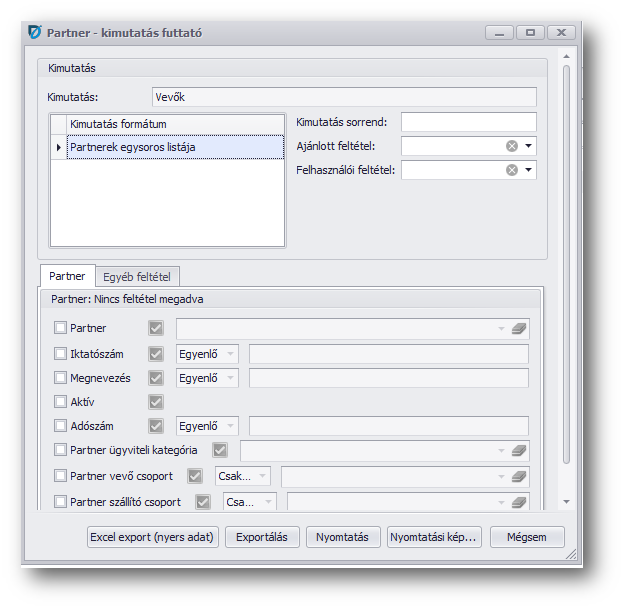Open the Egyenlő operator dropdown for Megnevezés

[x=231, y=378]
